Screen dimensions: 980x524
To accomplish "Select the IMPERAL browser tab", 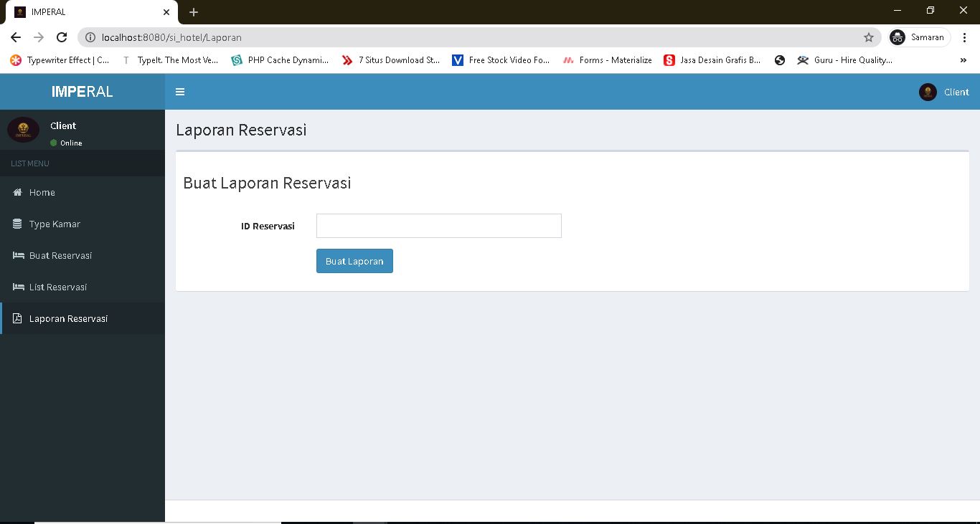I will [x=92, y=12].
